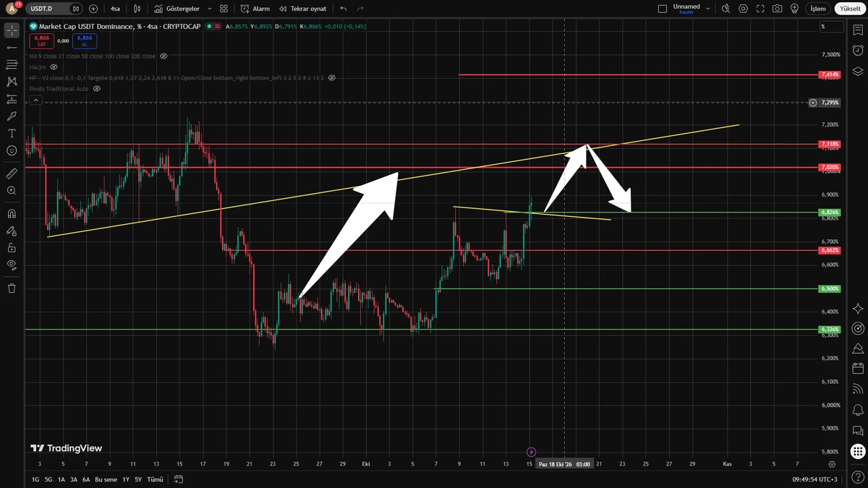The width and height of the screenshot is (868, 488).
Task: Toggle hide all drawings eye icon
Action: pos(12,265)
